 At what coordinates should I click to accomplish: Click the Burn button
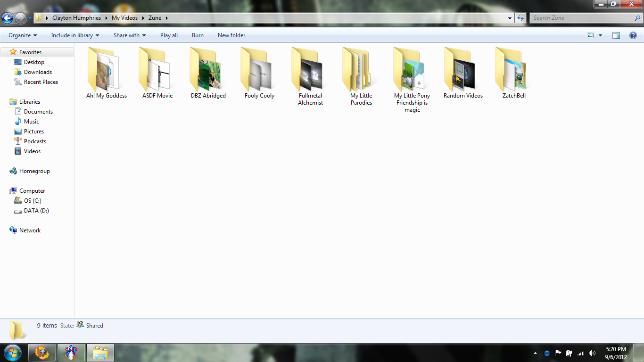click(x=198, y=35)
